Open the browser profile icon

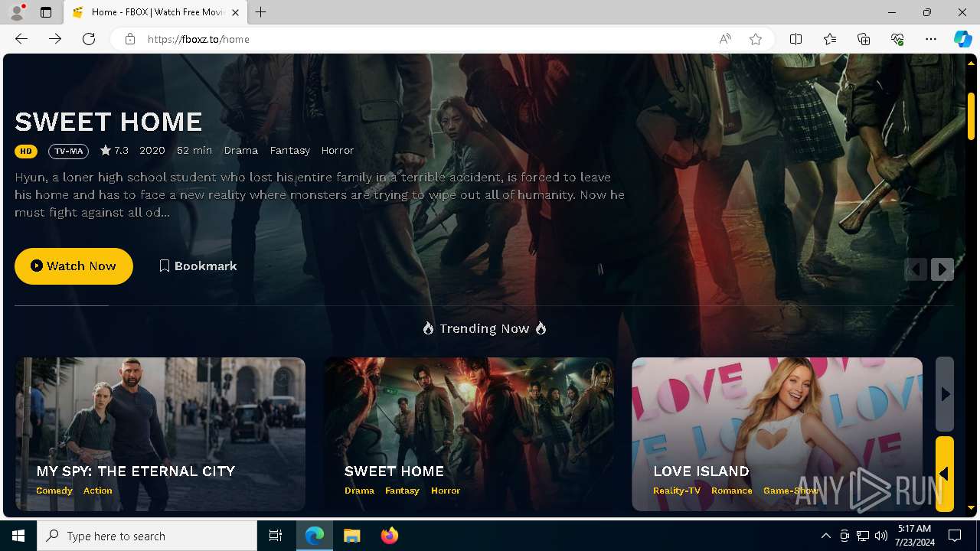tap(17, 12)
